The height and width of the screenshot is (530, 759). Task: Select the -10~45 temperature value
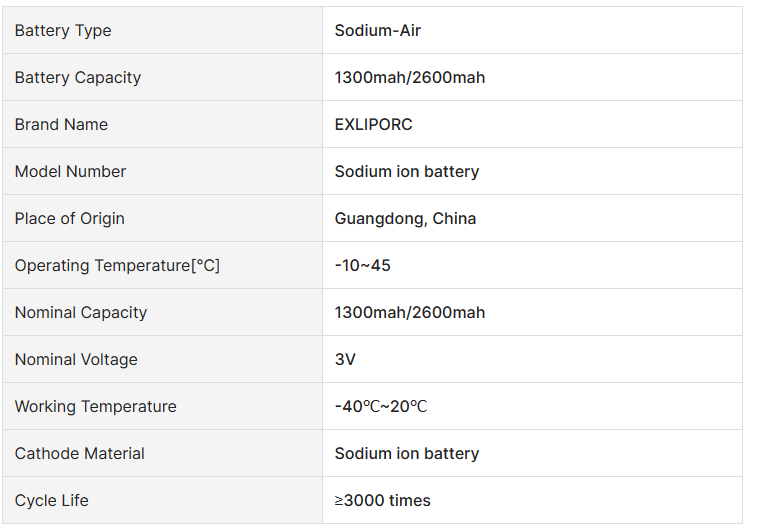tap(362, 266)
